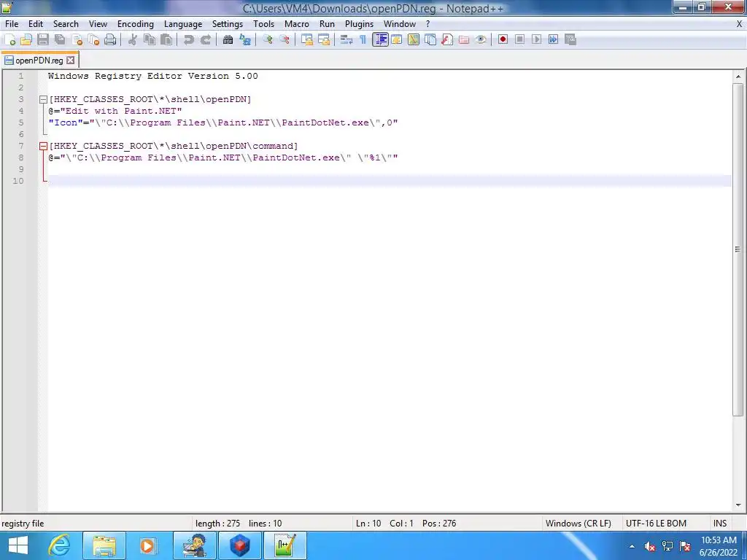Viewport: 747px width, 560px height.
Task: Click Run Macro Multiple Times icon
Action: point(553,39)
